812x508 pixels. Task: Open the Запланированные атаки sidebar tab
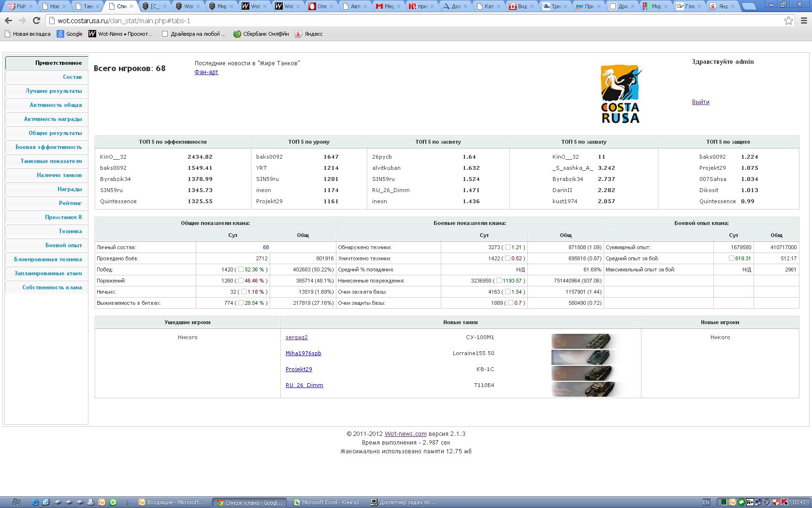pyautogui.click(x=48, y=273)
